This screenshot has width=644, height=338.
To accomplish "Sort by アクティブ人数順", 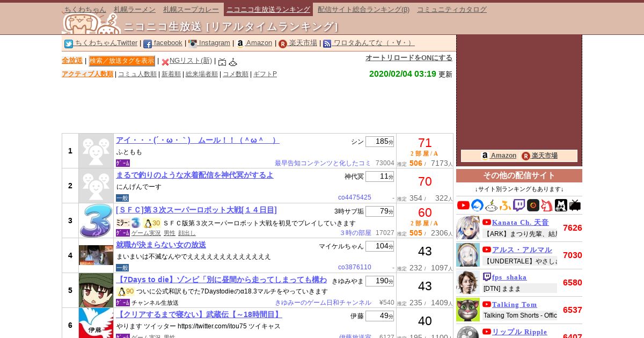I will [87, 74].
